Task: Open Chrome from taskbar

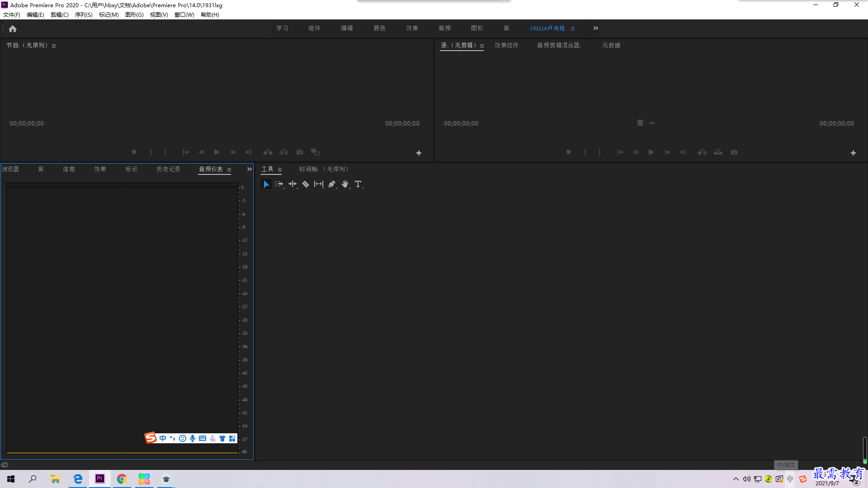Action: point(122,479)
